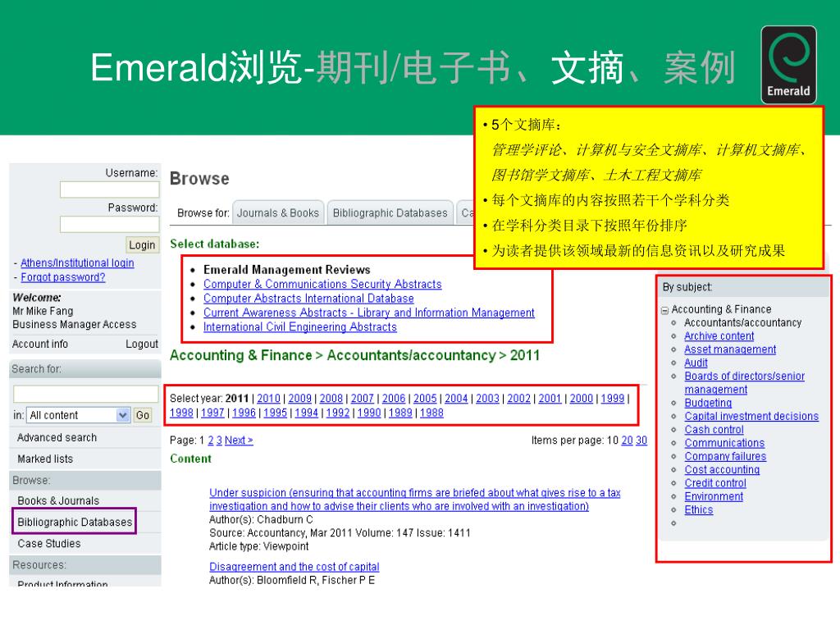The width and height of the screenshot is (840, 630).
Task: Open Boards of directors/senior management subject
Action: (745, 383)
